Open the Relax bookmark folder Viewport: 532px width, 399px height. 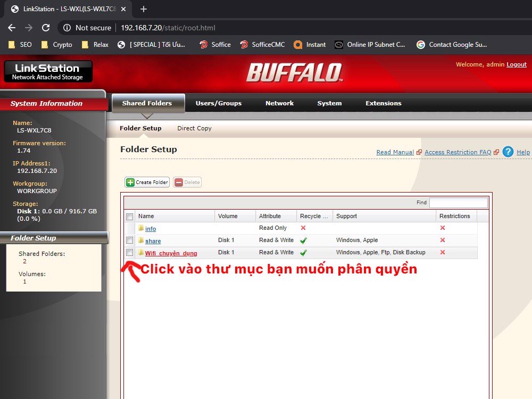[x=95, y=45]
